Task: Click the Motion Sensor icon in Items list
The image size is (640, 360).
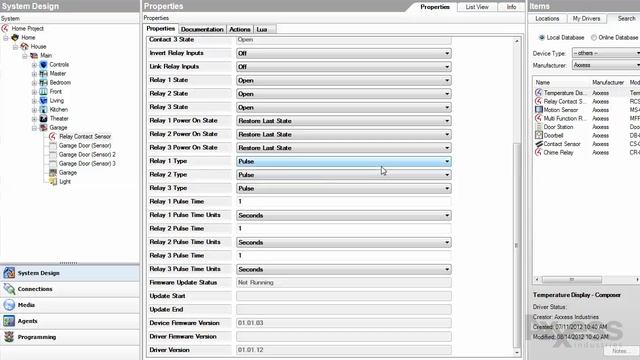Action: tap(539, 110)
